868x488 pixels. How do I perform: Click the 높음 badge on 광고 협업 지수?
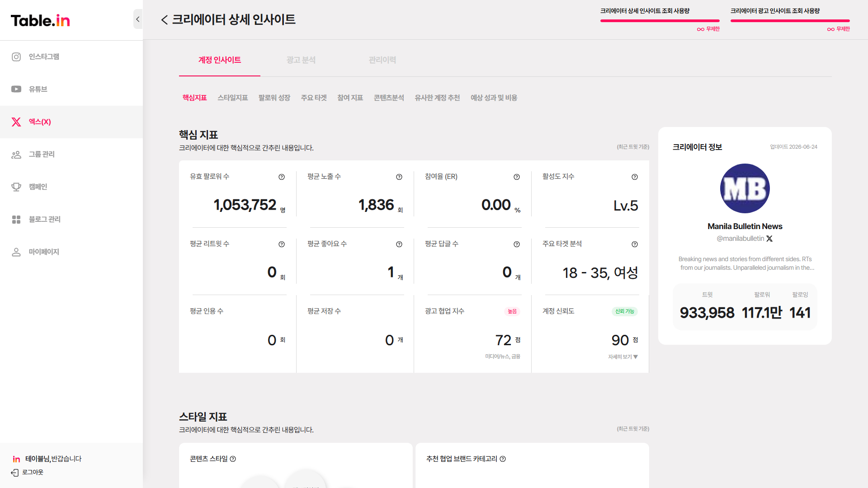pyautogui.click(x=512, y=311)
